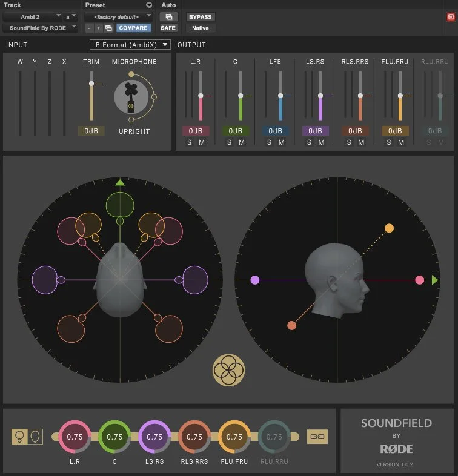
Task: Adjust the FLU.FRU output level fader
Action: [x=400, y=96]
